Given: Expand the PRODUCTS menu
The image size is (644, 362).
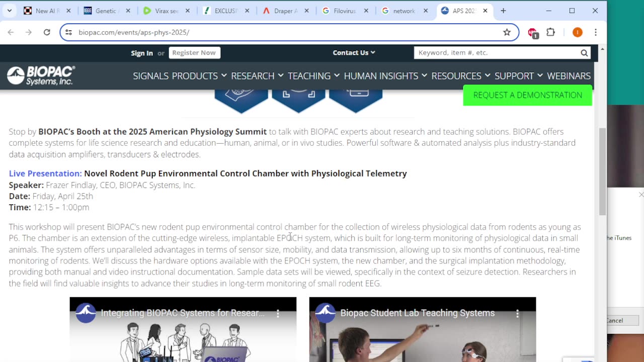Looking at the screenshot, I should [199, 76].
